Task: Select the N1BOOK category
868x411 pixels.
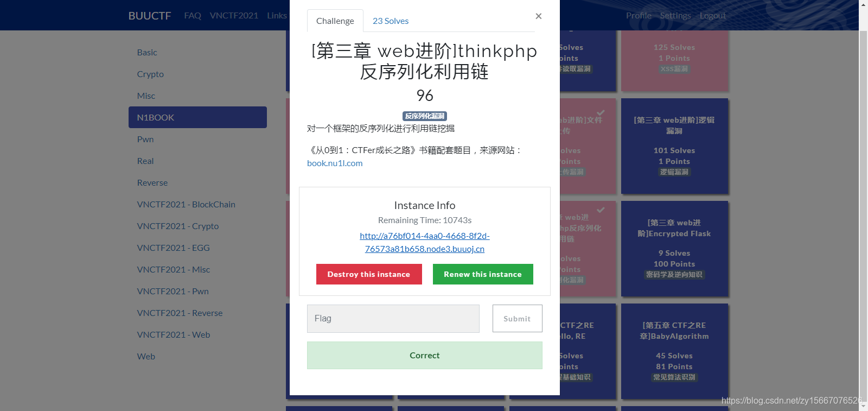Action: pyautogui.click(x=197, y=117)
